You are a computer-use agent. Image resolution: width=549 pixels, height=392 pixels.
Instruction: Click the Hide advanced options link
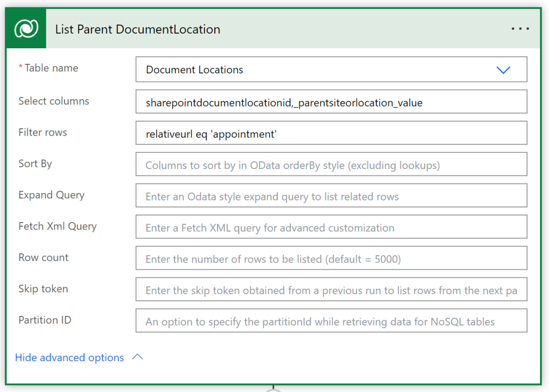[69, 358]
